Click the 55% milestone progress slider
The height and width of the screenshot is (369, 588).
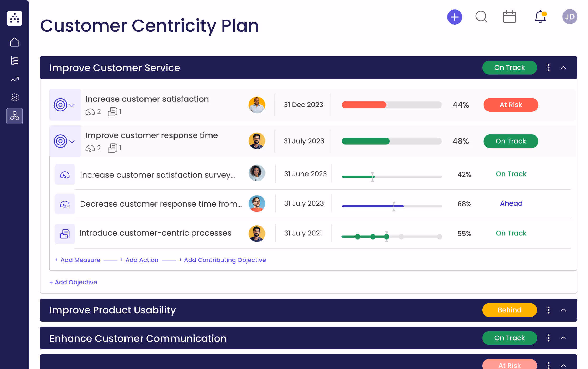[391, 236]
